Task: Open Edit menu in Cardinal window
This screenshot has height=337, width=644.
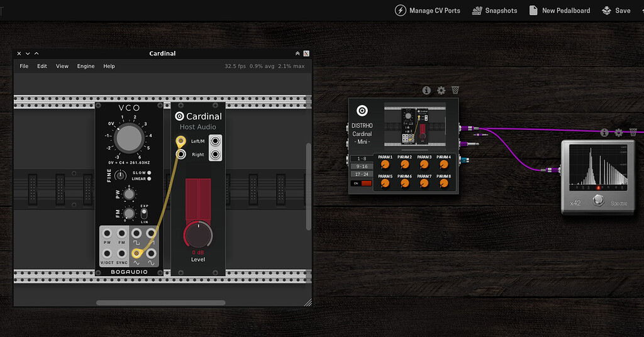Action: [x=42, y=66]
